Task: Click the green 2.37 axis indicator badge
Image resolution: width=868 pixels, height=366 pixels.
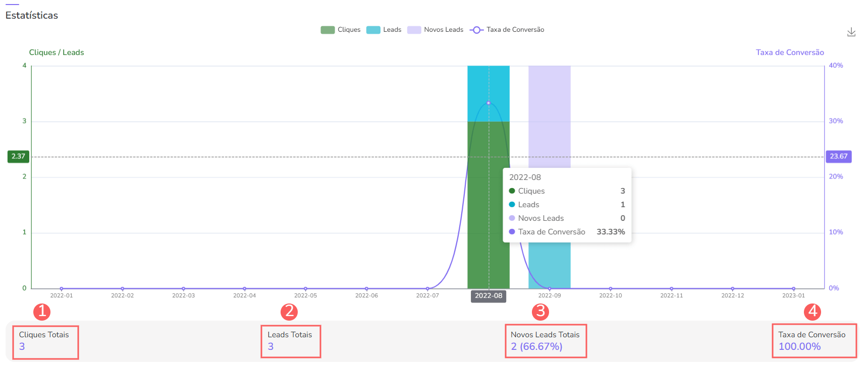Action: [19, 156]
